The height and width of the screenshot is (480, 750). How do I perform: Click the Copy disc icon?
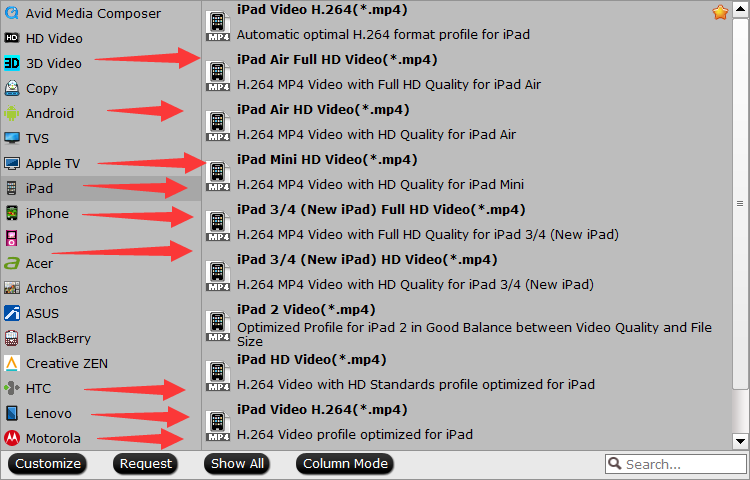coord(12,88)
